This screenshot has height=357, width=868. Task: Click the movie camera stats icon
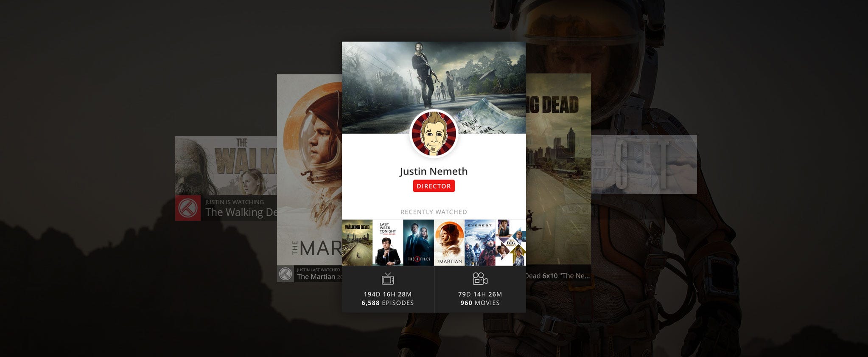[x=480, y=279]
